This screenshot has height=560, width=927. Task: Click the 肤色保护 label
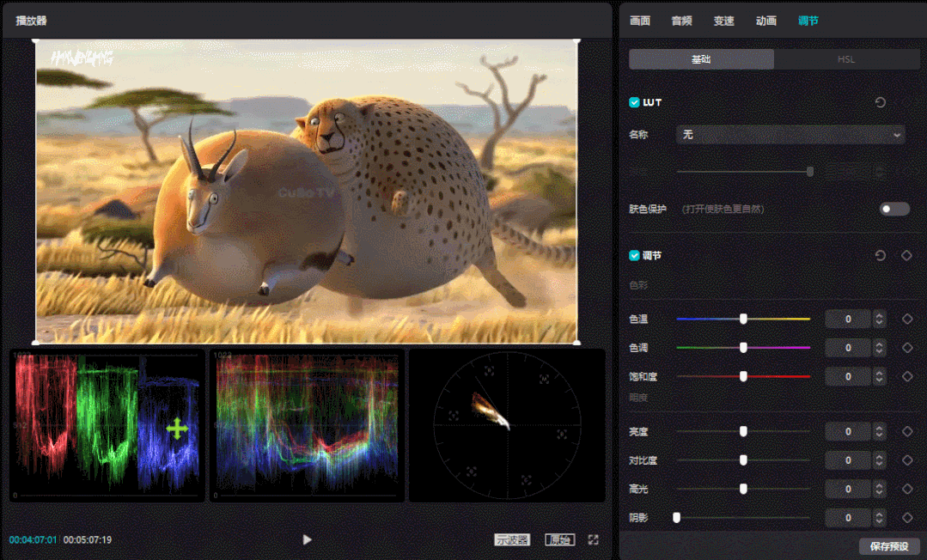pos(648,209)
